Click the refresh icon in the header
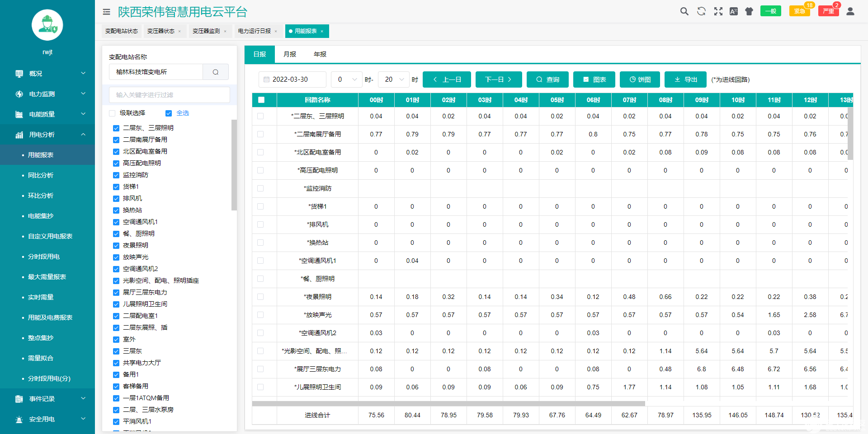Screen dimensions: 868x434 [701, 11]
